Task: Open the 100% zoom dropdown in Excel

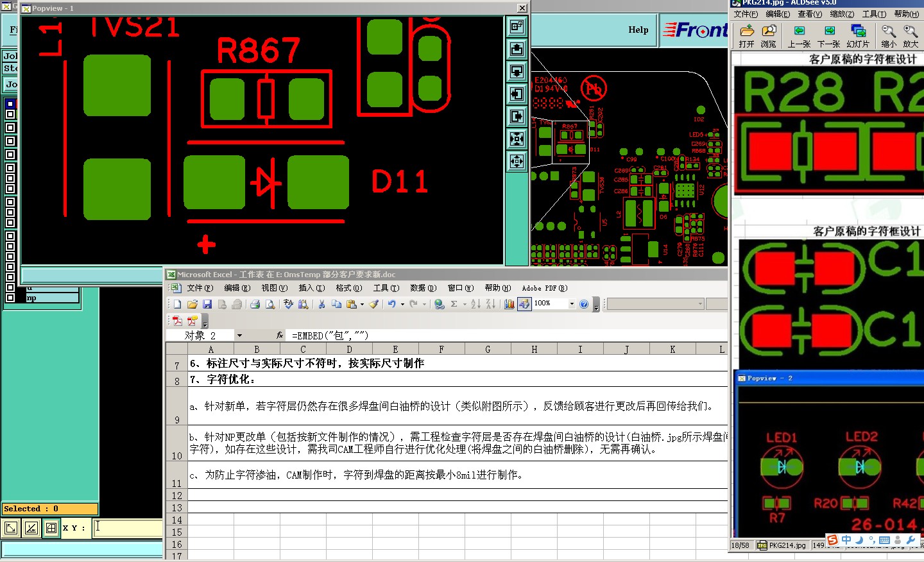Action: (x=572, y=304)
